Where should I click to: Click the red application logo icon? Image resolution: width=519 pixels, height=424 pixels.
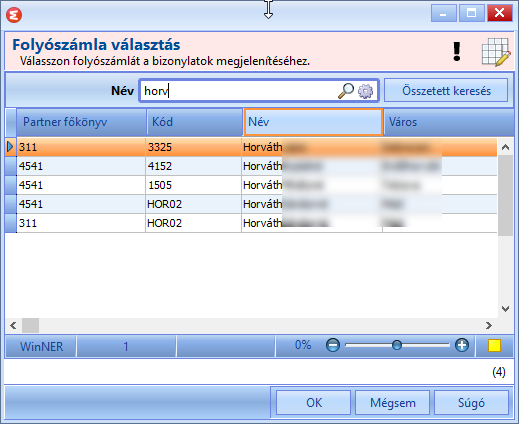pos(14,15)
